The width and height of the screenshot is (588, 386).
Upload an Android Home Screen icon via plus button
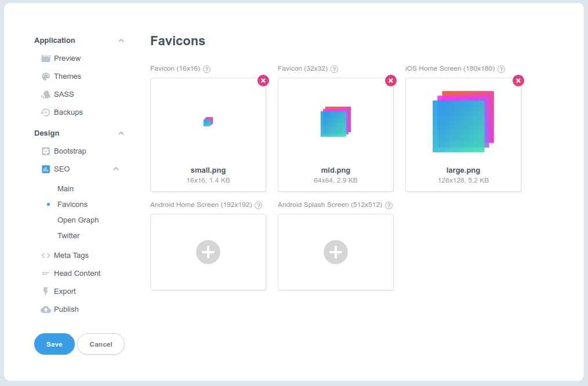click(x=208, y=252)
